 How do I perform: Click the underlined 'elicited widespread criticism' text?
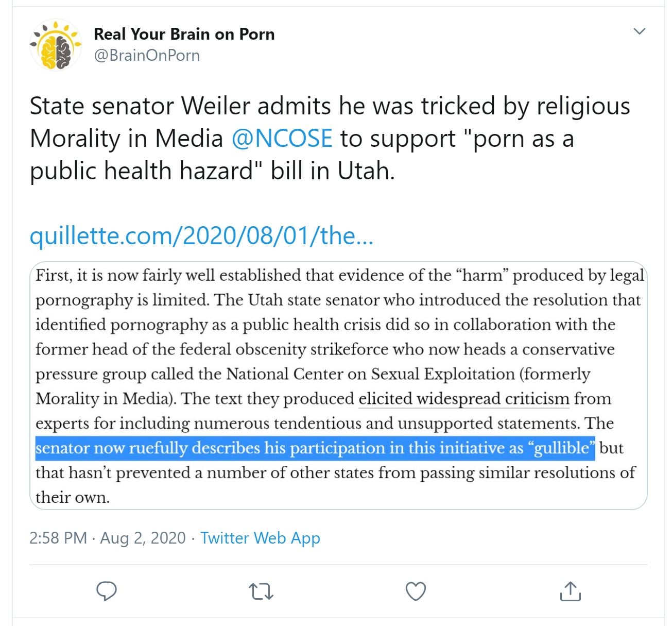pyautogui.click(x=463, y=399)
